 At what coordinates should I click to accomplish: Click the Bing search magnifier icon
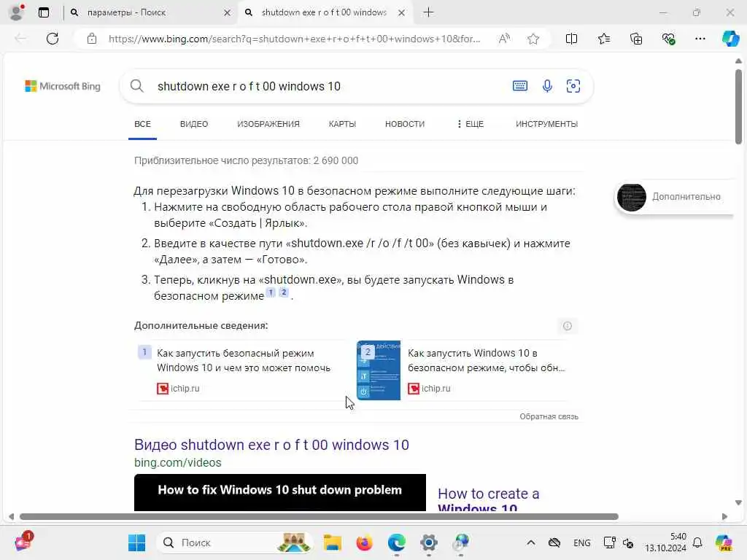(136, 86)
